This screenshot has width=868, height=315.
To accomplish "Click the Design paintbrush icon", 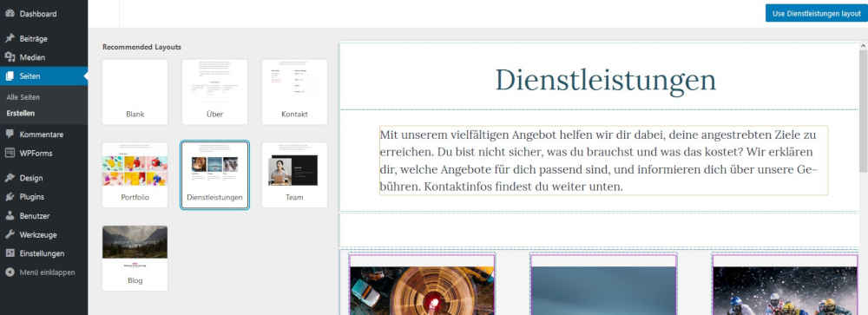I will [10, 178].
